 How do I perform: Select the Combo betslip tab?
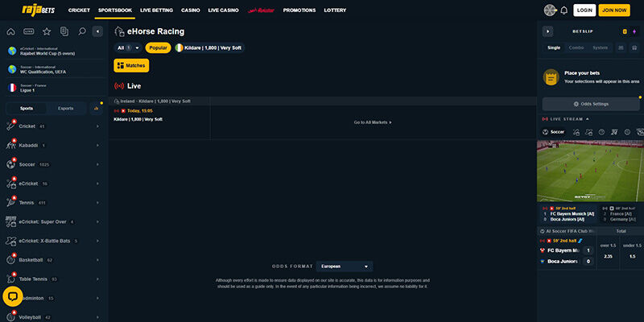576,48
